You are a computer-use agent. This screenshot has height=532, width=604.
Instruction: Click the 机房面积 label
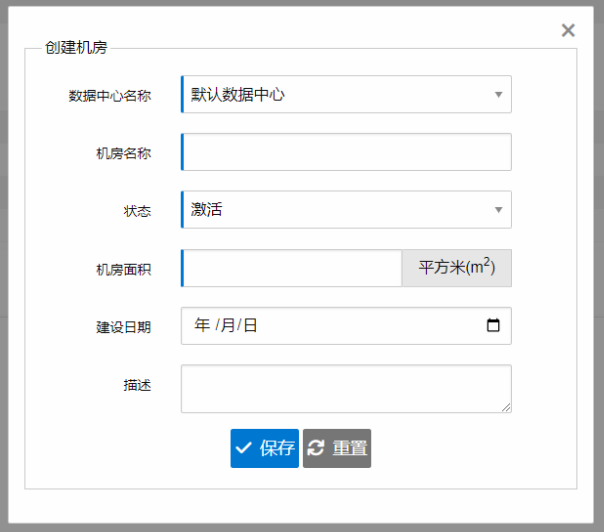click(124, 270)
